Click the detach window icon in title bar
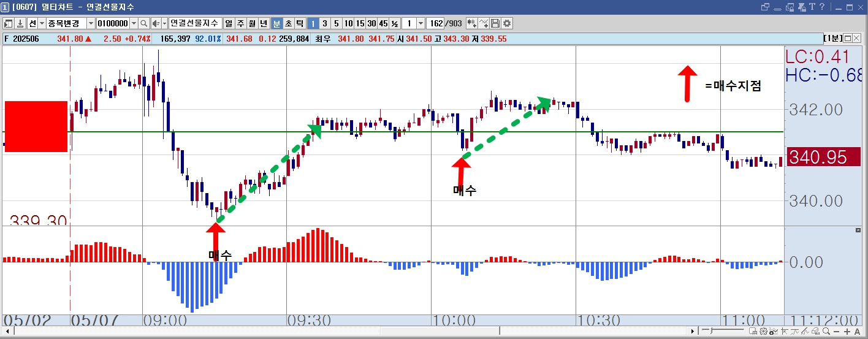 point(765,7)
